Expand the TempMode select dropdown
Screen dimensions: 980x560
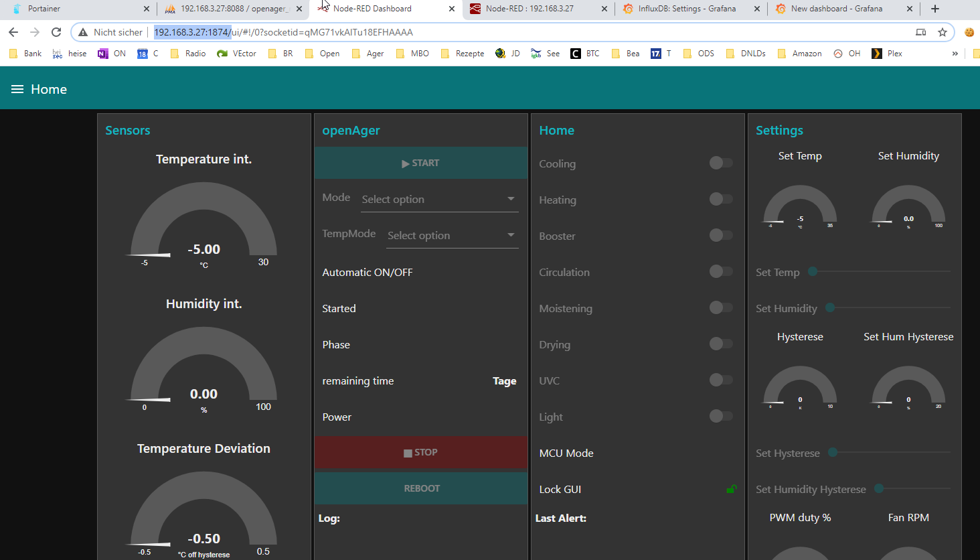(452, 236)
